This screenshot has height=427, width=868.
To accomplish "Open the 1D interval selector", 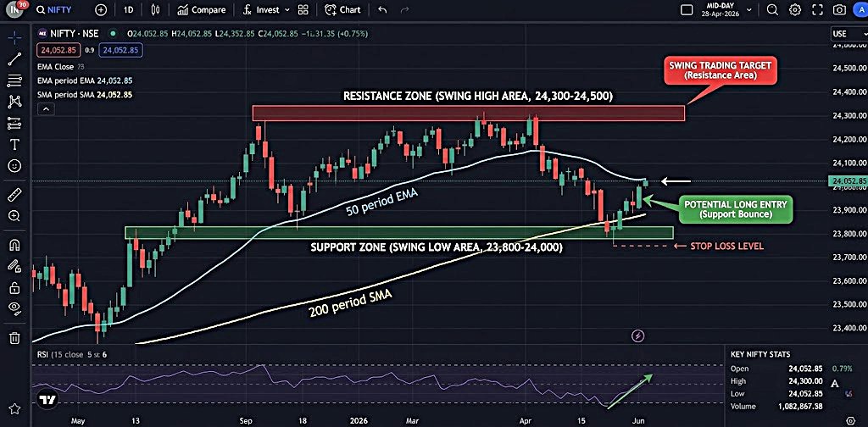I will [129, 9].
